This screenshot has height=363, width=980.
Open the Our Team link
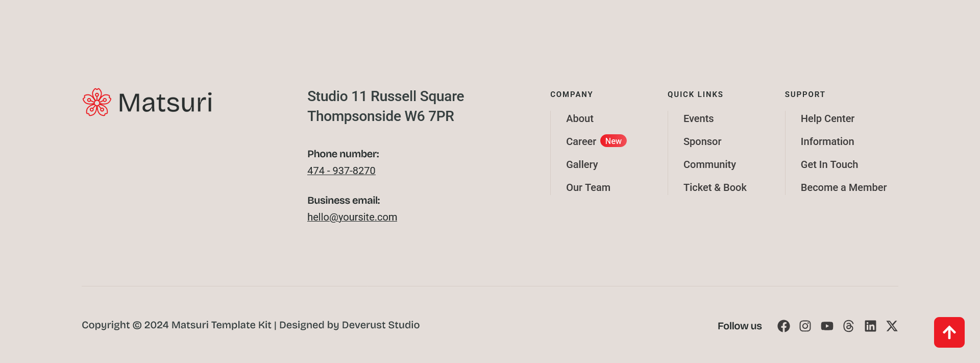click(588, 188)
